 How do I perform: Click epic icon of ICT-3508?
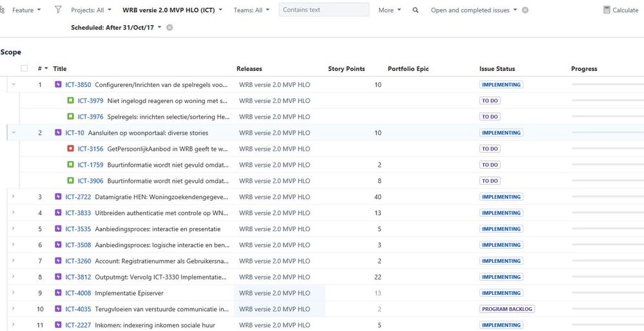tap(58, 245)
